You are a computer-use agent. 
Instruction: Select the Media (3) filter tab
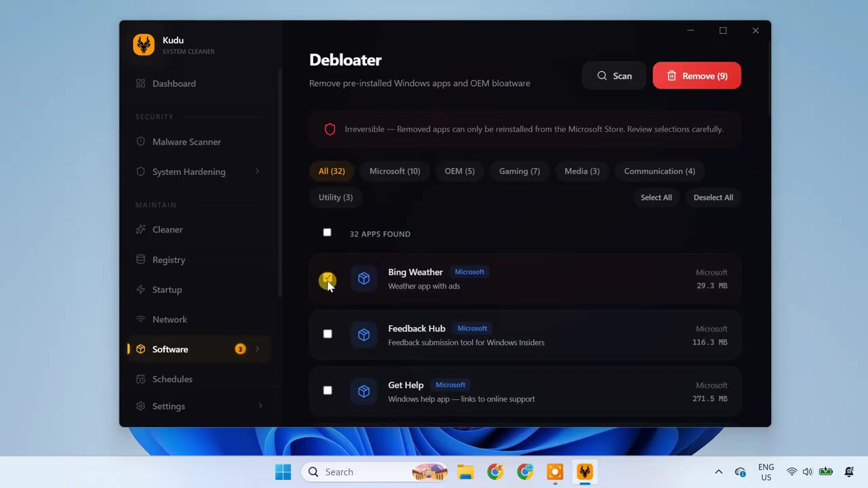pos(582,171)
